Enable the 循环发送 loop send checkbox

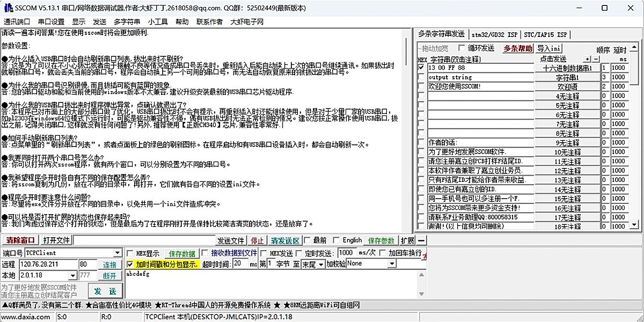pyautogui.click(x=462, y=48)
